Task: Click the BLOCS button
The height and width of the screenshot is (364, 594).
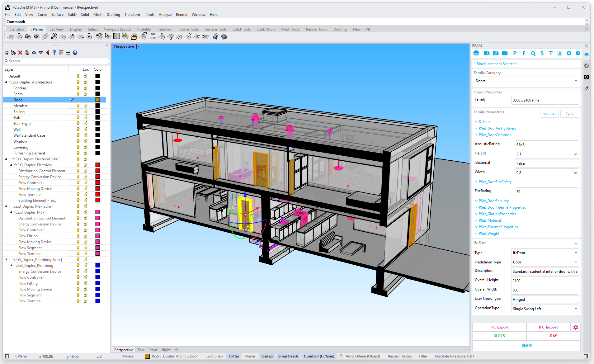Action: [499, 336]
